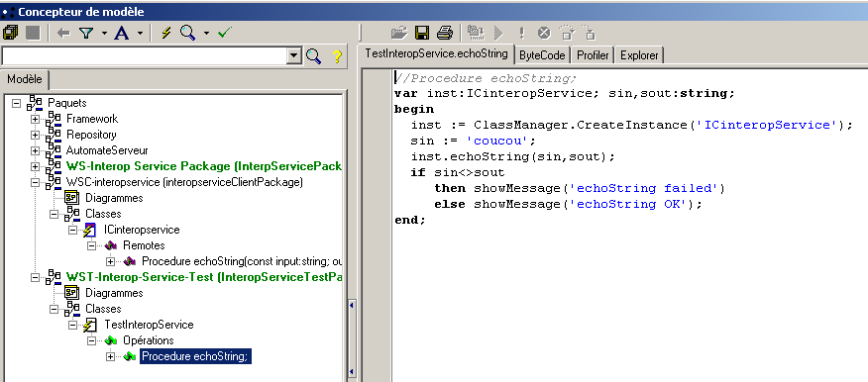
Task: Click the green checkmark validate icon
Action: 224,34
